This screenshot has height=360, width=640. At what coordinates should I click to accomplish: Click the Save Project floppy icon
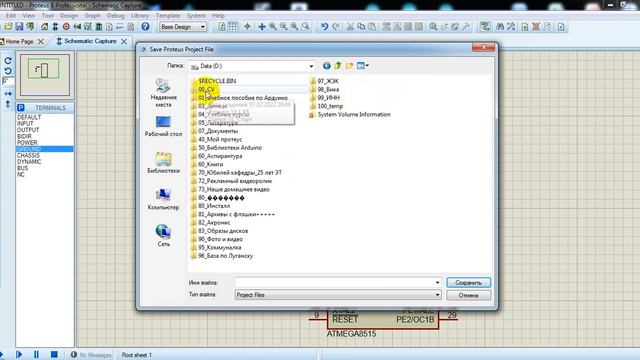19,27
